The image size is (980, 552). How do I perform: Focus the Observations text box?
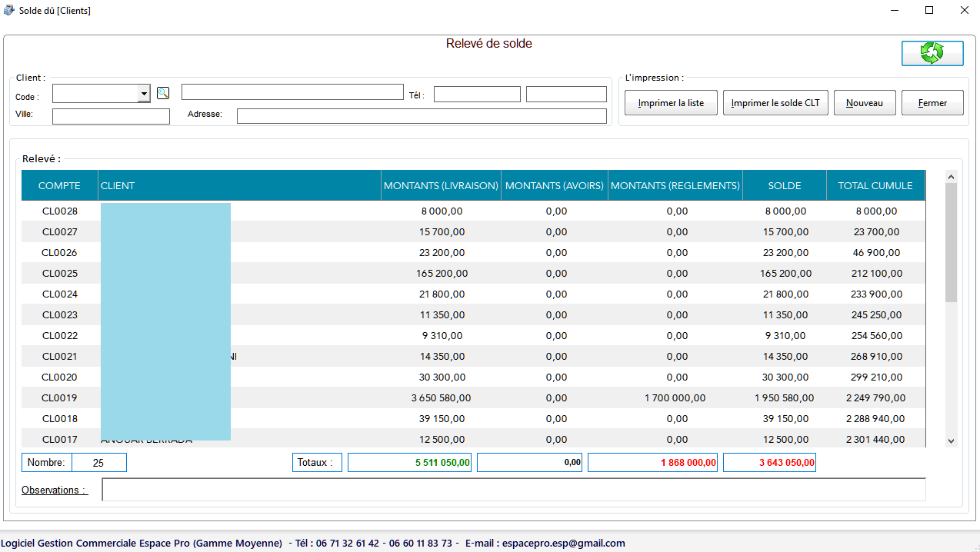[x=514, y=490]
